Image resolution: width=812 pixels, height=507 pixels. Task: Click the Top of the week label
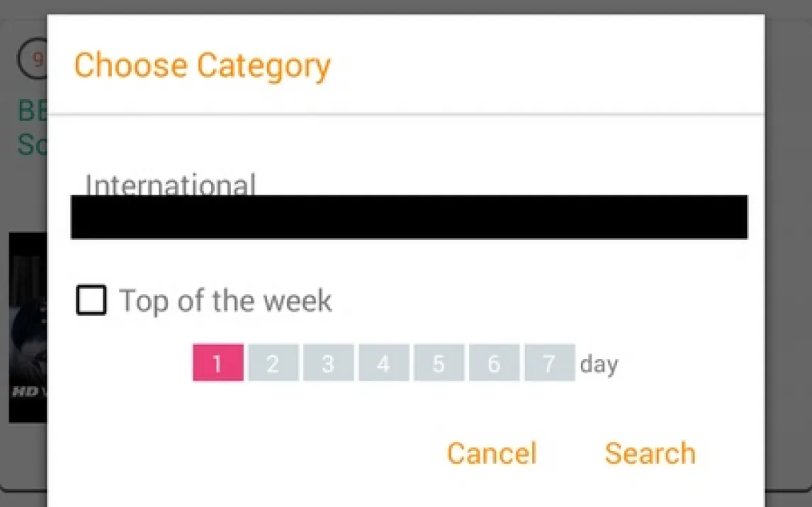[x=225, y=301]
